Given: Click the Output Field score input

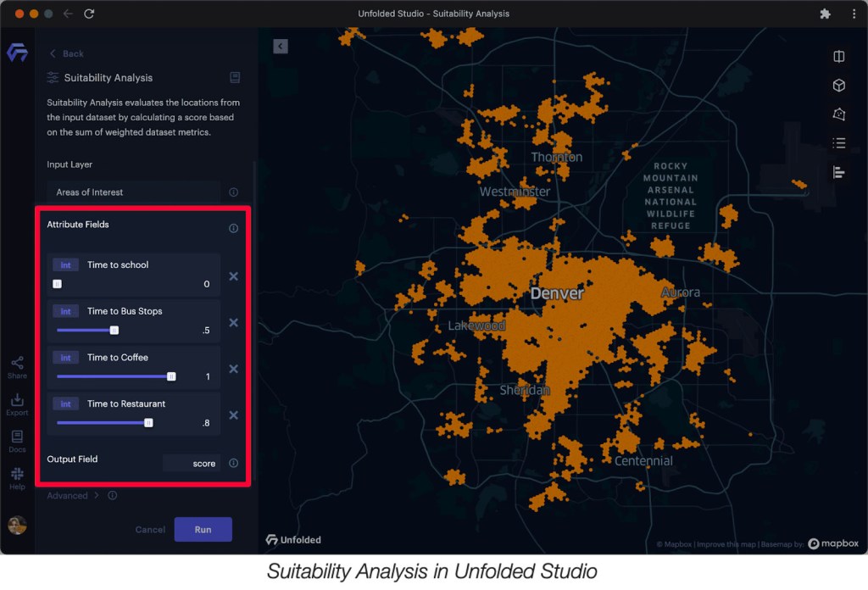Looking at the screenshot, I should 192,463.
